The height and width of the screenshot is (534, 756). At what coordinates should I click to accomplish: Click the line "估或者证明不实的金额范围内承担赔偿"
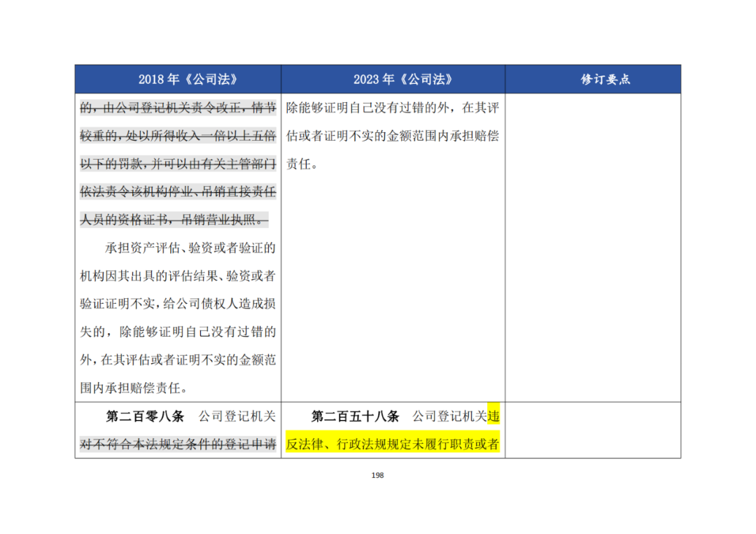(x=393, y=136)
